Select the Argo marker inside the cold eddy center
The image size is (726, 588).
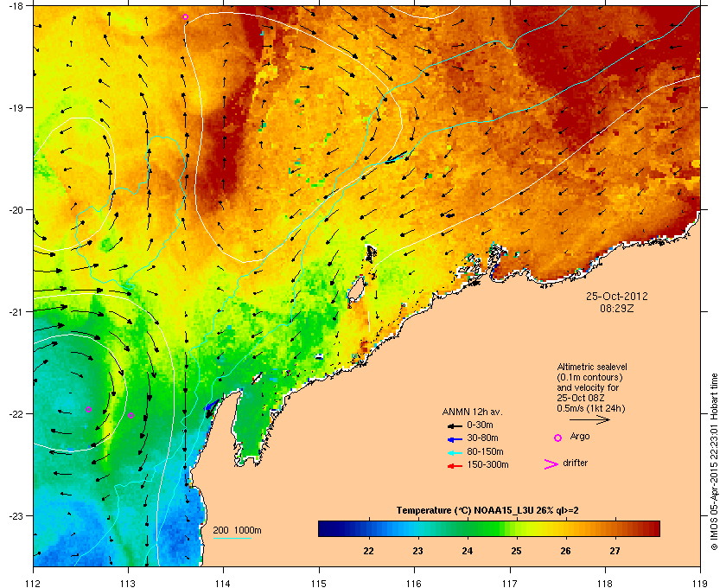[x=88, y=409]
